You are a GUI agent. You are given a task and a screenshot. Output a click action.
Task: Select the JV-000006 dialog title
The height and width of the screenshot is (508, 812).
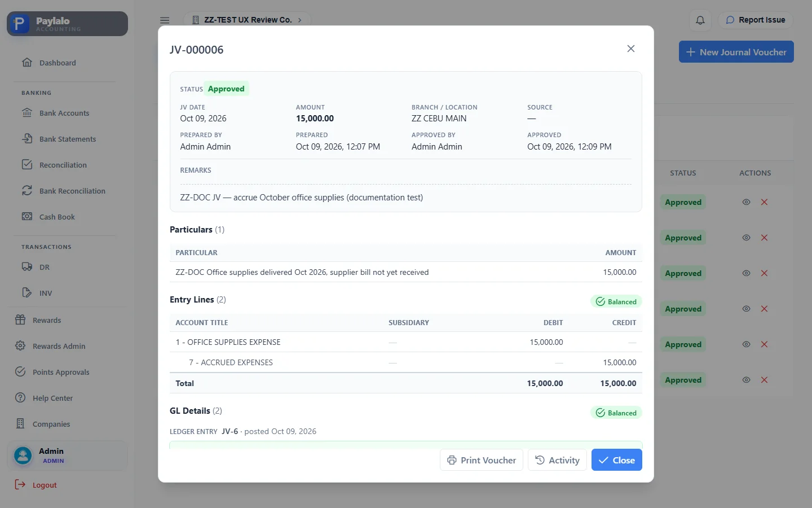coord(197,50)
